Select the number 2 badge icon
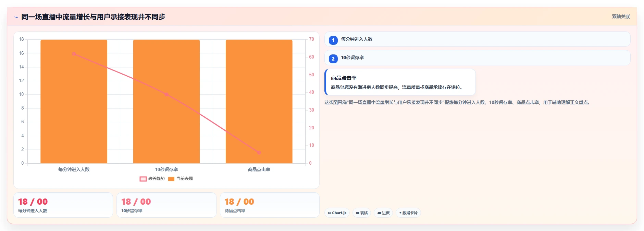 [333, 59]
